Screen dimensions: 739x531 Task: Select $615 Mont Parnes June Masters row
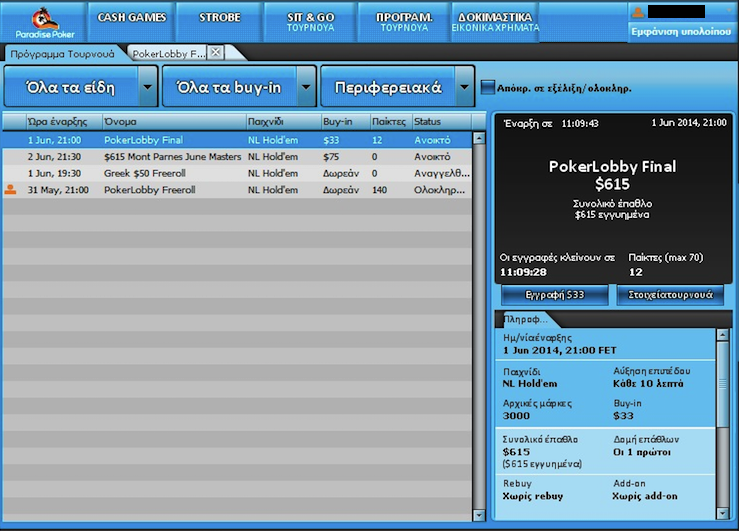pos(237,156)
